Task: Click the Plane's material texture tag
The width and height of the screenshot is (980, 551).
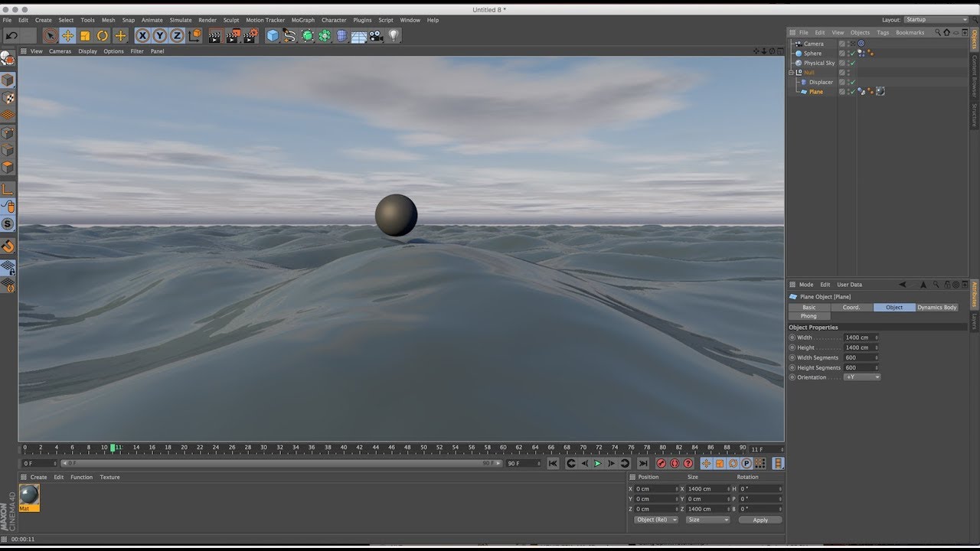Action: point(880,92)
